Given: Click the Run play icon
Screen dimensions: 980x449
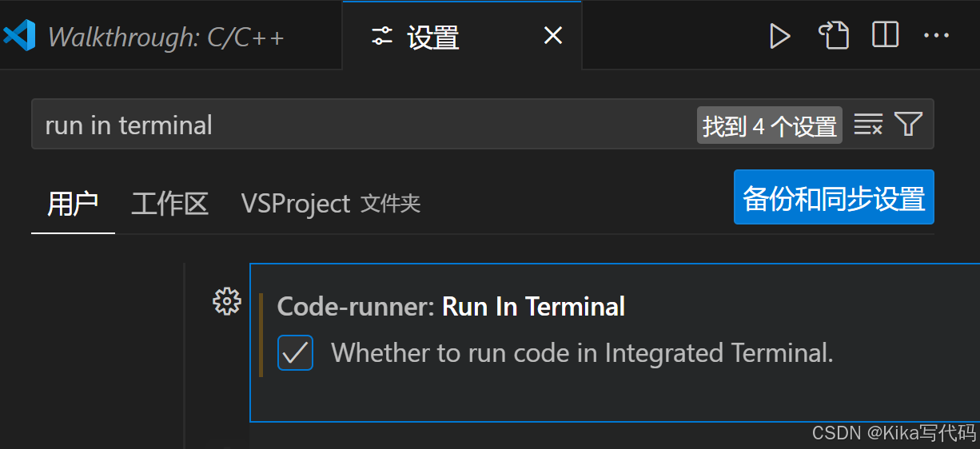Looking at the screenshot, I should [x=779, y=36].
